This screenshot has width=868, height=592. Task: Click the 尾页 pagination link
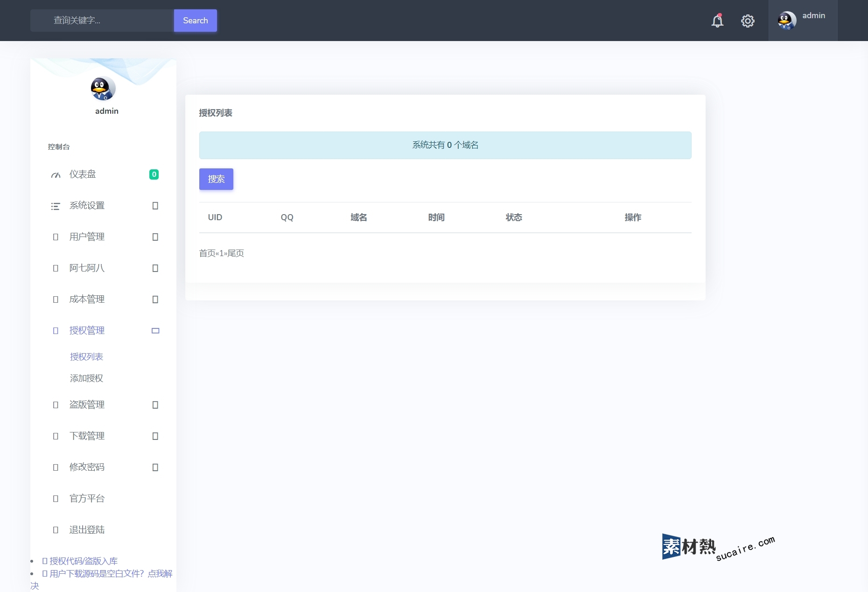click(x=236, y=253)
